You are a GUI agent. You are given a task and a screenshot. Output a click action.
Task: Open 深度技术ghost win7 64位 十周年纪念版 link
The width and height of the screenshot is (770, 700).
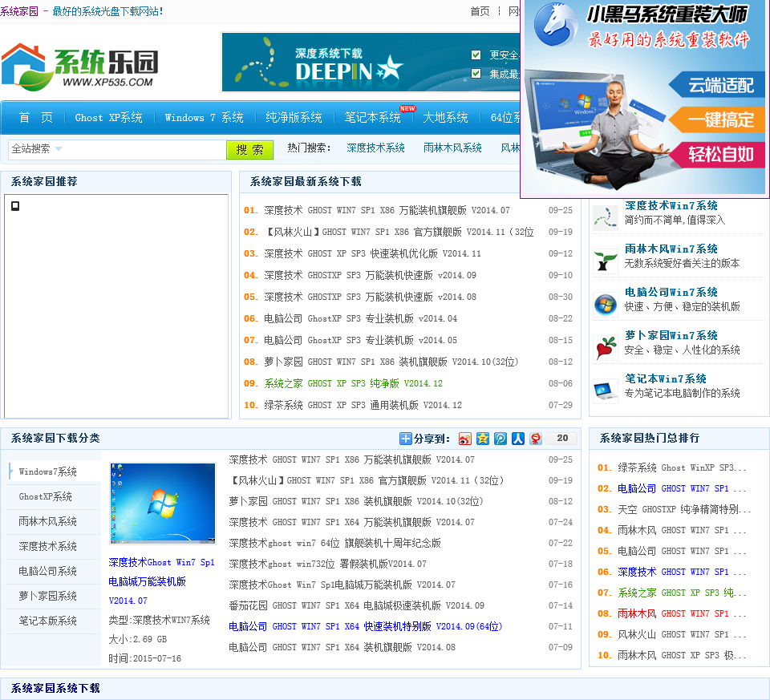(335, 544)
